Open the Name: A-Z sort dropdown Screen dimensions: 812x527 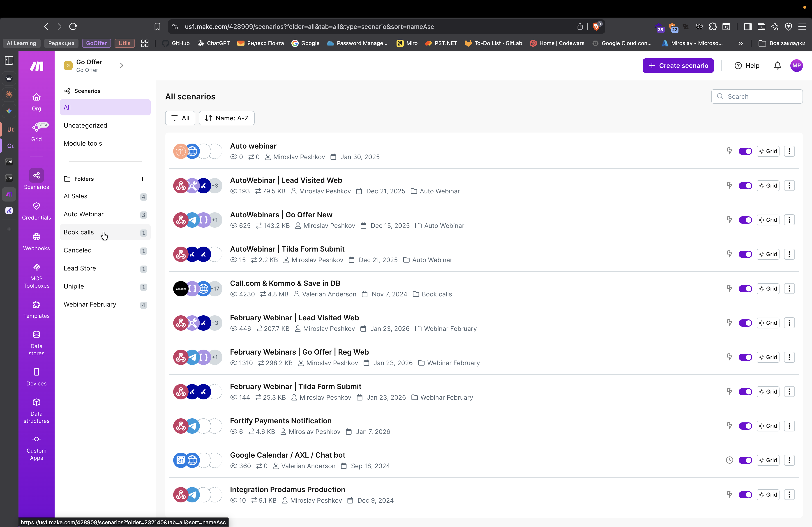226,118
